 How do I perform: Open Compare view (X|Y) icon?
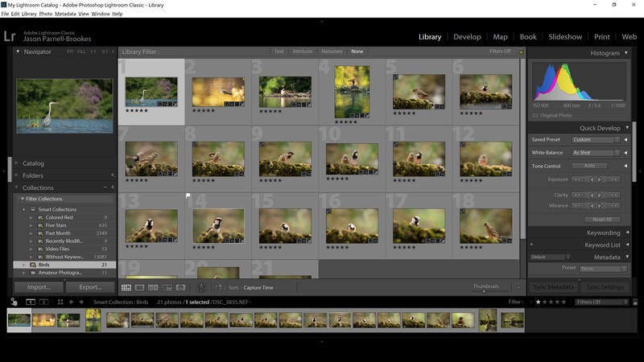click(x=153, y=288)
